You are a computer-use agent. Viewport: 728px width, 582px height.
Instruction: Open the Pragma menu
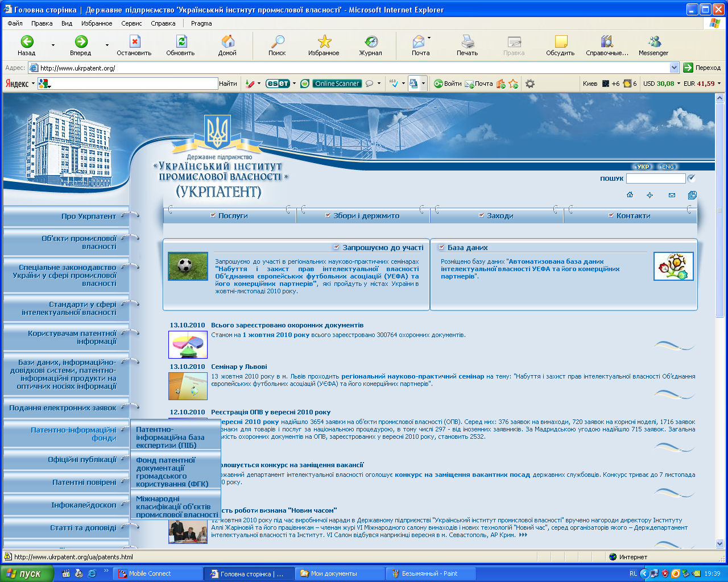[201, 23]
